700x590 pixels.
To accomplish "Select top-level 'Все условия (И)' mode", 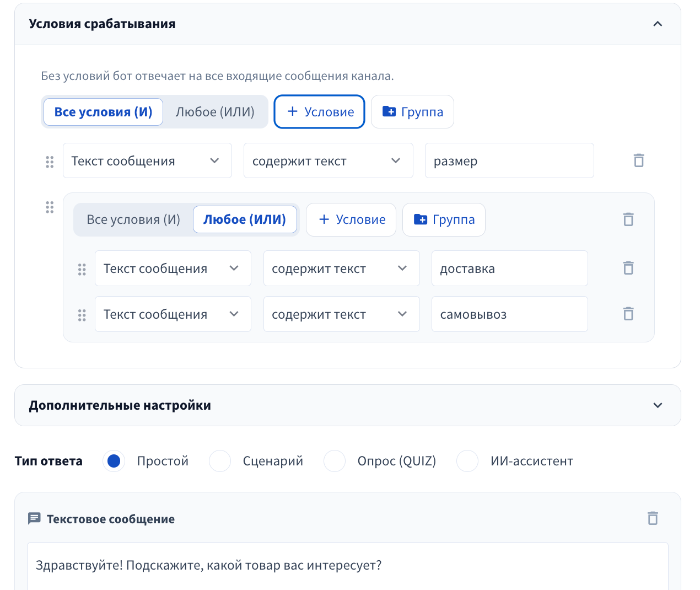I will click(x=103, y=112).
